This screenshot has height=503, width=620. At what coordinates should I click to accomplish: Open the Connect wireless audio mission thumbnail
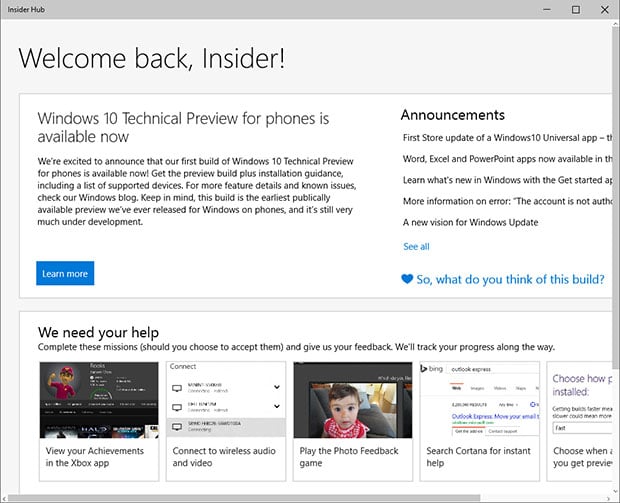click(x=226, y=400)
